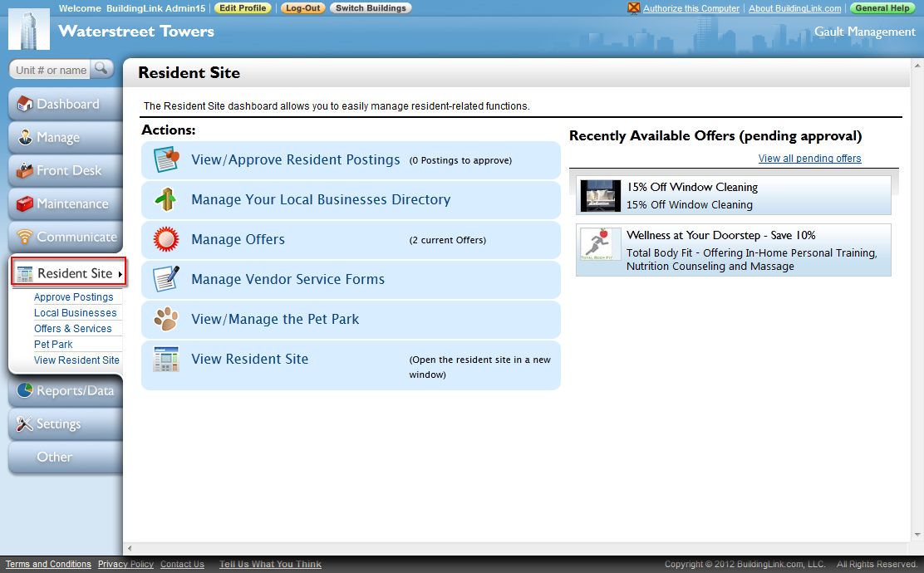Screen dimensions: 924x573
Task: Open the Authorize this Computer link
Action: pos(691,8)
